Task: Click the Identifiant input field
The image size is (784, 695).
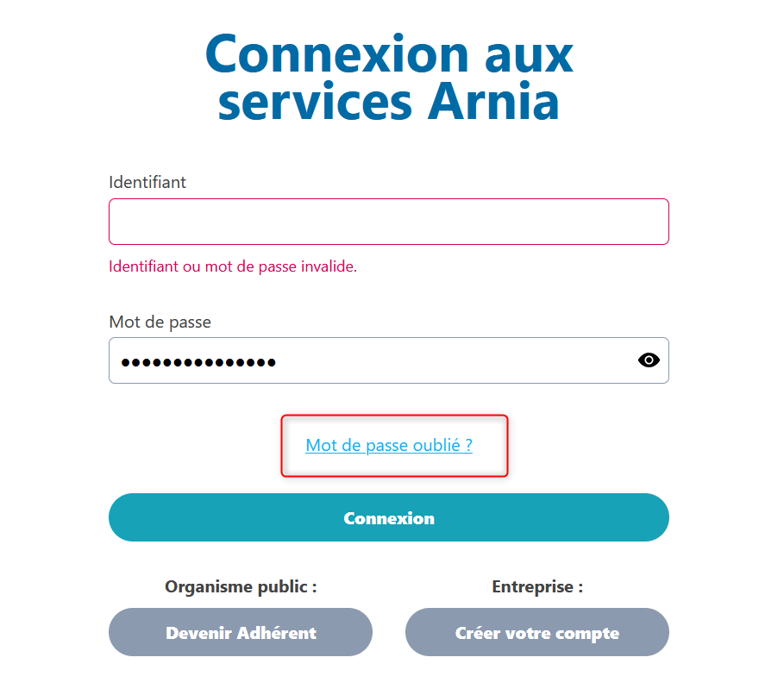Action: point(388,222)
